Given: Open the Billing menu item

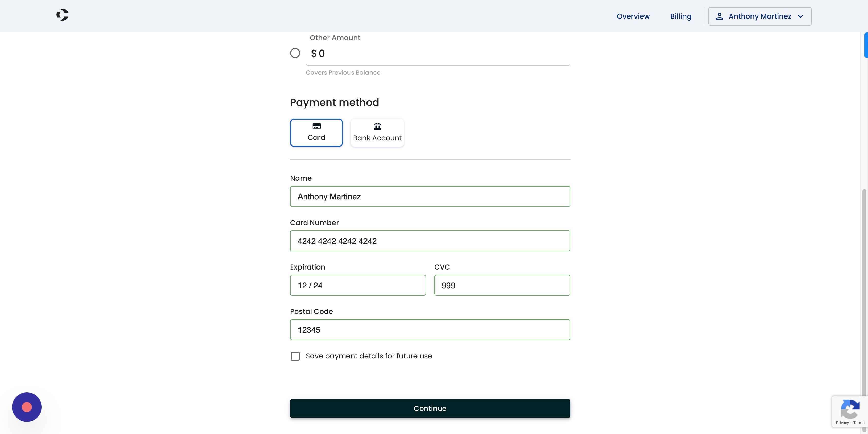Looking at the screenshot, I should [681, 16].
